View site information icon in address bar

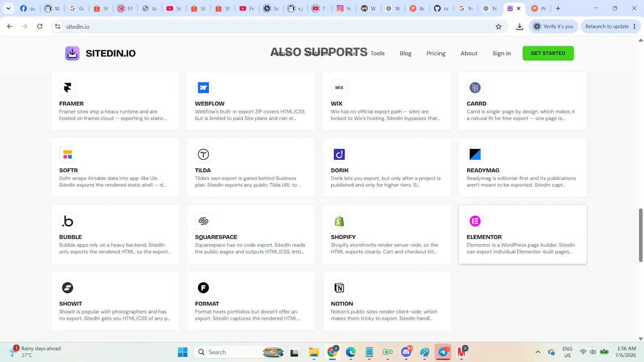pos(58,27)
